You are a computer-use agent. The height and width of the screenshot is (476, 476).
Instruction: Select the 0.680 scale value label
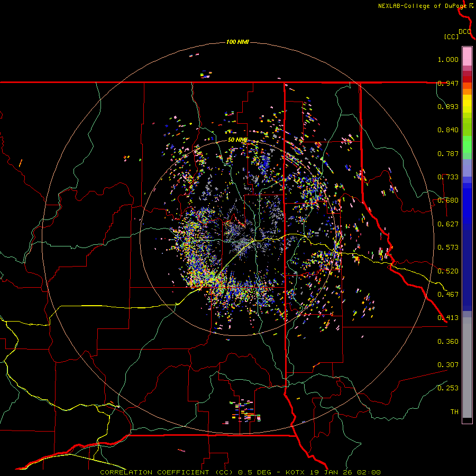pos(448,200)
